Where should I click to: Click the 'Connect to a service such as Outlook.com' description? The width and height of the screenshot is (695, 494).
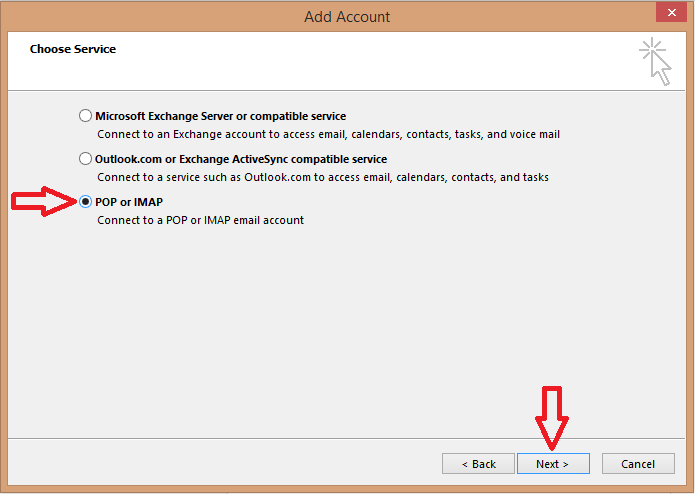coord(323,177)
